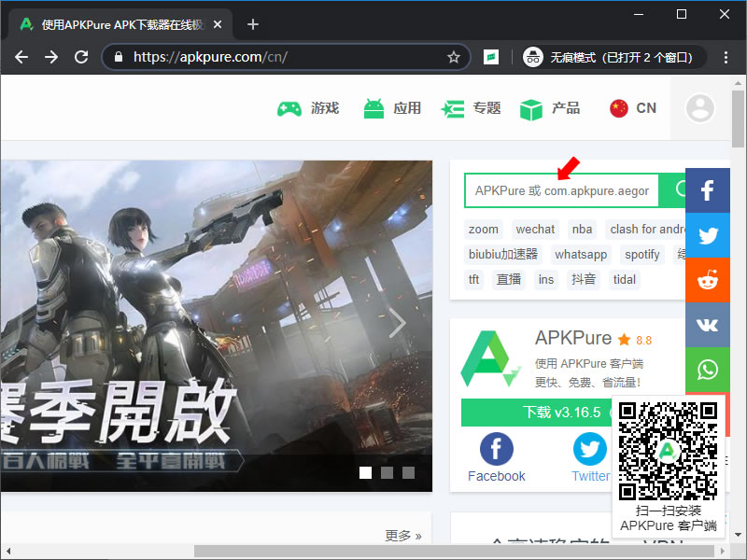
Task: Select the APKPure APK下载器 browser tab
Action: pos(122,24)
